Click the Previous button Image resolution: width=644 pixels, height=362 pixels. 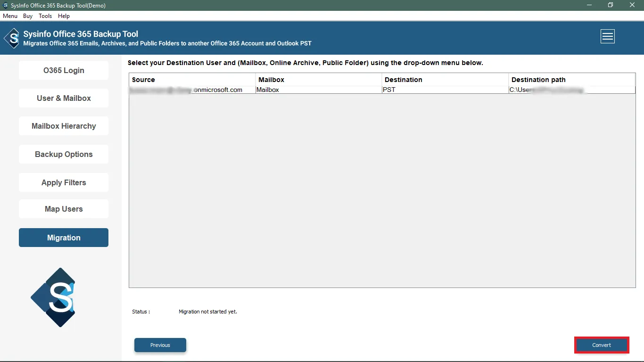click(160, 345)
